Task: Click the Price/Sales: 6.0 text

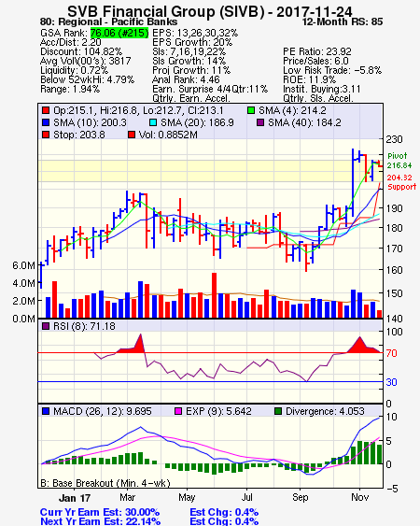Action: (315, 61)
